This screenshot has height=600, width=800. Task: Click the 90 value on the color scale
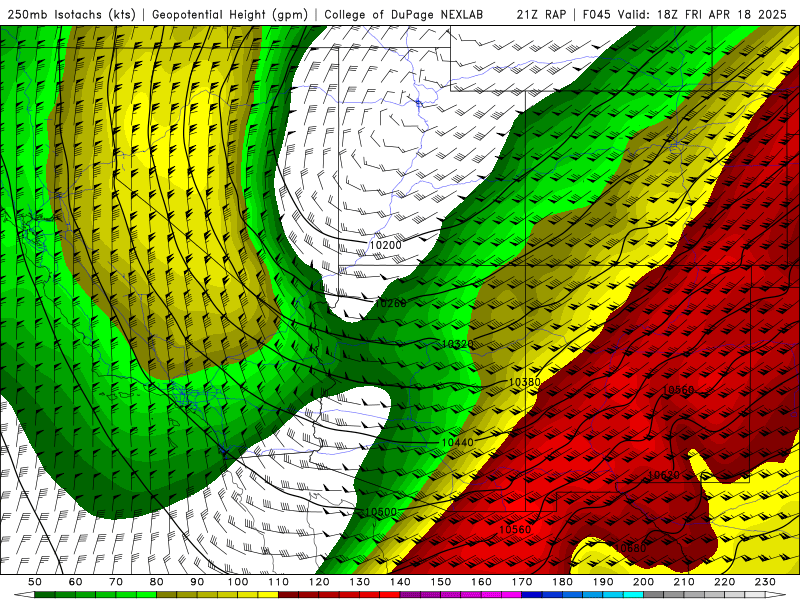(x=197, y=582)
